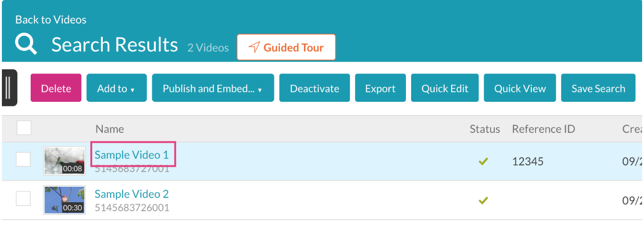This screenshot has height=231, width=644.
Task: Open the Sample Video 2 link
Action: [132, 194]
